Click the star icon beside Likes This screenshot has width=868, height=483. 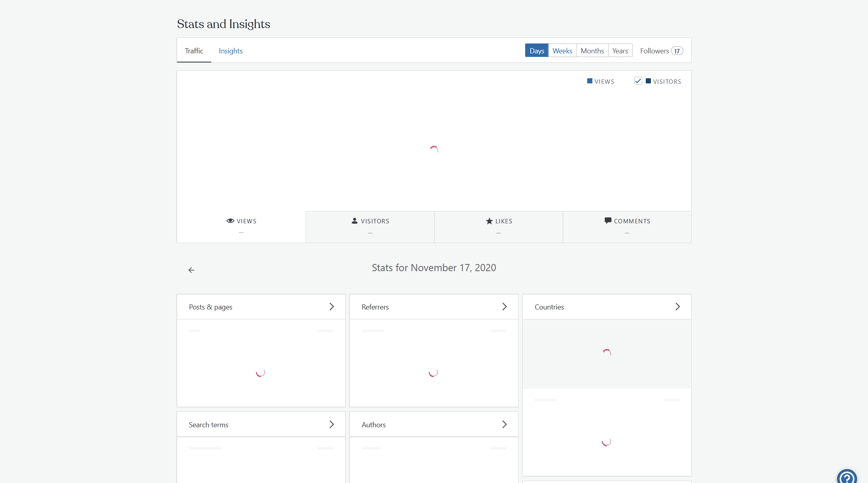pos(490,221)
